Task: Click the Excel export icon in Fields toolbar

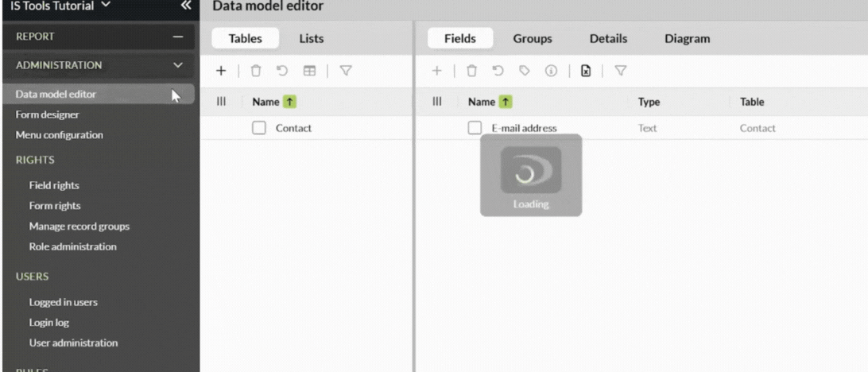Action: (586, 71)
